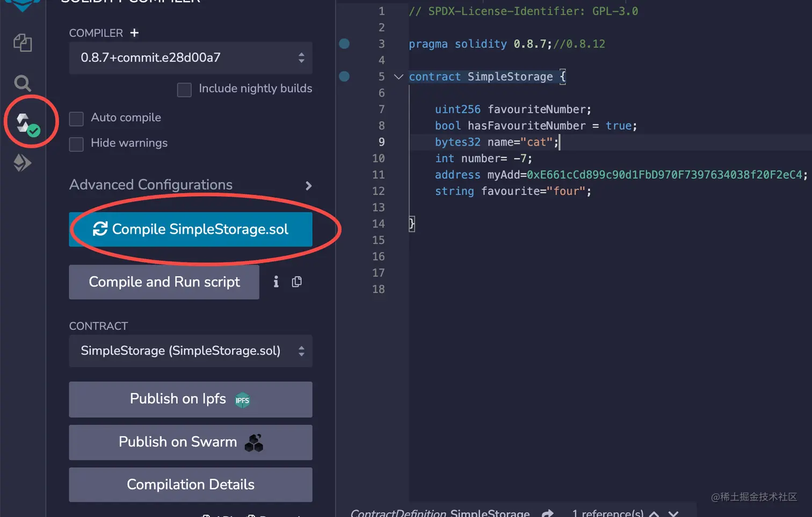Open the File Explorer sidebar icon
Screen dimensions: 812x517
point(23,43)
